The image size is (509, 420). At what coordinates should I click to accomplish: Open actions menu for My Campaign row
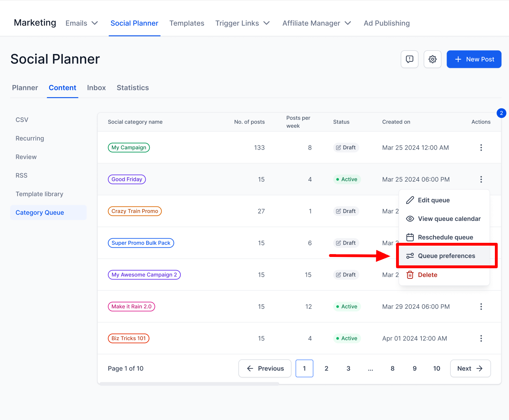tap(481, 148)
